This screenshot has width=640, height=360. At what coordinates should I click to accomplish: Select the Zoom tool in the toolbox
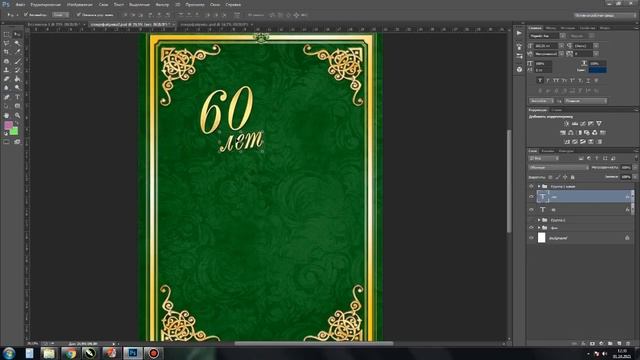pyautogui.click(x=17, y=116)
